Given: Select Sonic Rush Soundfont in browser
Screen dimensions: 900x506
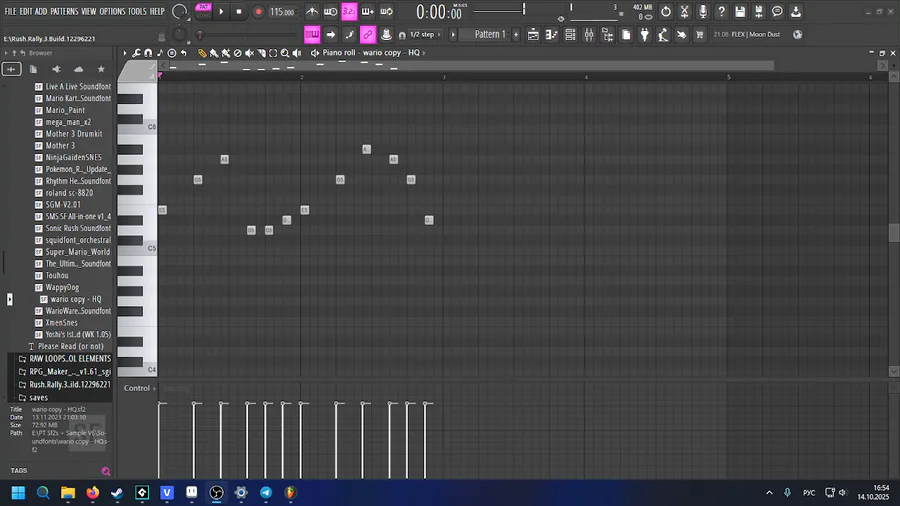Looking at the screenshot, I should pos(73,228).
